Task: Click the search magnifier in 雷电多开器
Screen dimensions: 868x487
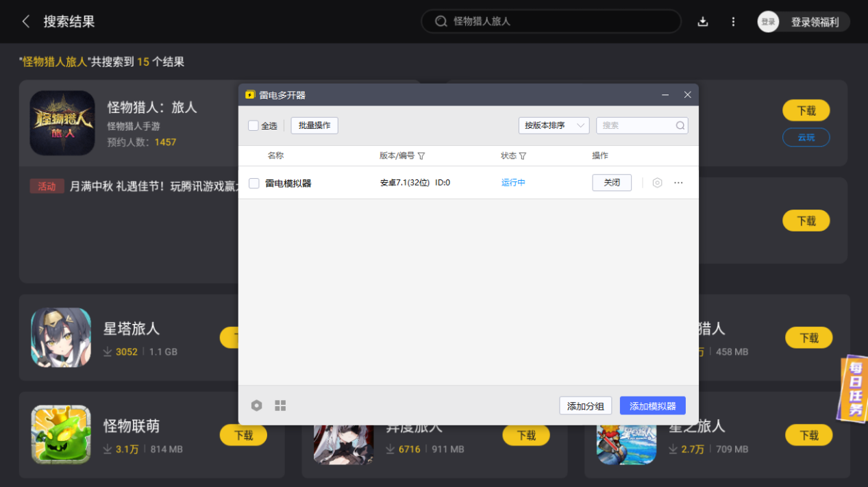Action: (680, 125)
